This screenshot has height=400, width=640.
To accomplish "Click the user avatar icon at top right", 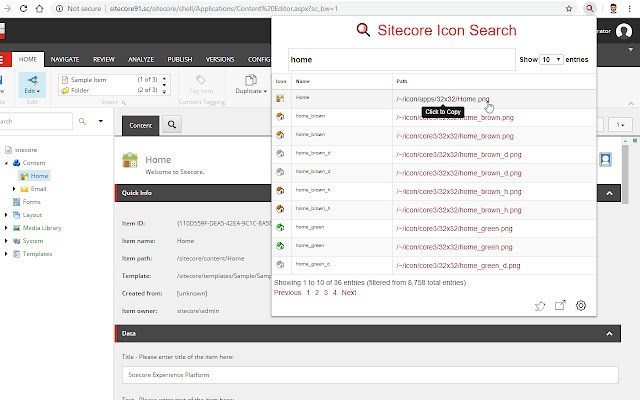I will (623, 31).
